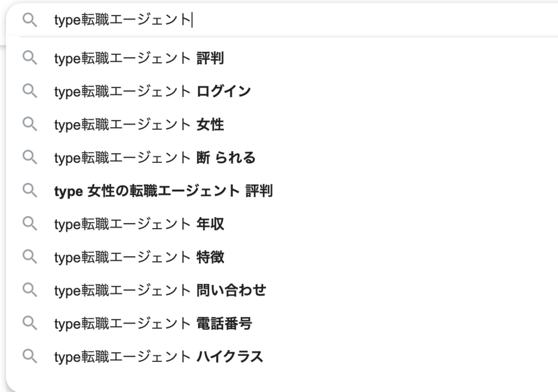Select the type転職エージェント ハイクラス suggestion

[x=158, y=356]
